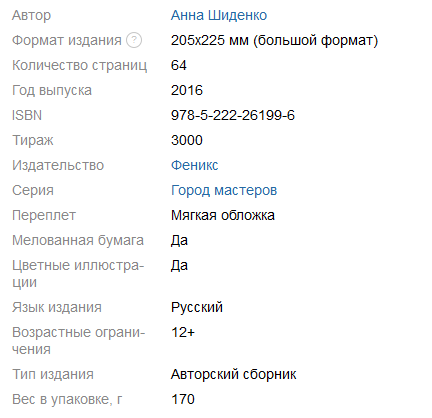Screen dimensions: 432x418
Task: Click the language value Русский
Action: click(x=197, y=308)
